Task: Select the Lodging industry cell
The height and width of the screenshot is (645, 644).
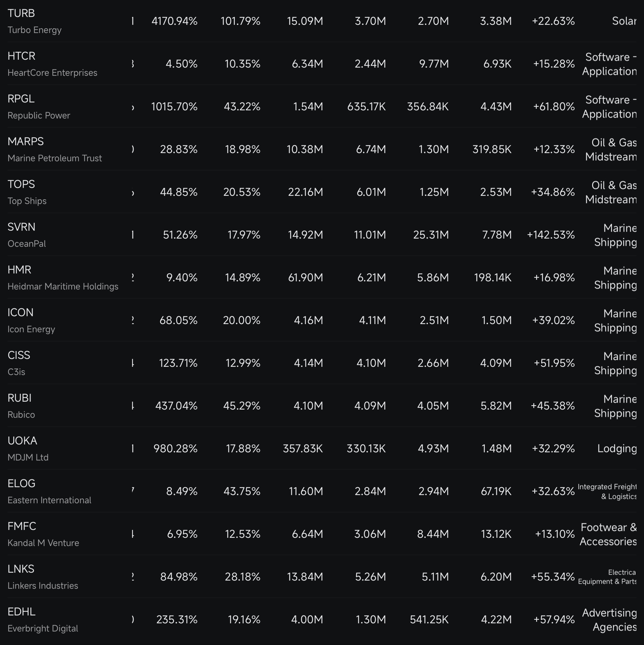Action: tap(617, 448)
